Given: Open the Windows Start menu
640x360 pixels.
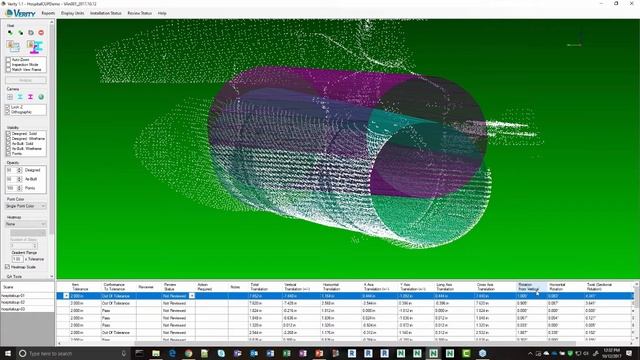Looking at the screenshot, I should 8,353.
